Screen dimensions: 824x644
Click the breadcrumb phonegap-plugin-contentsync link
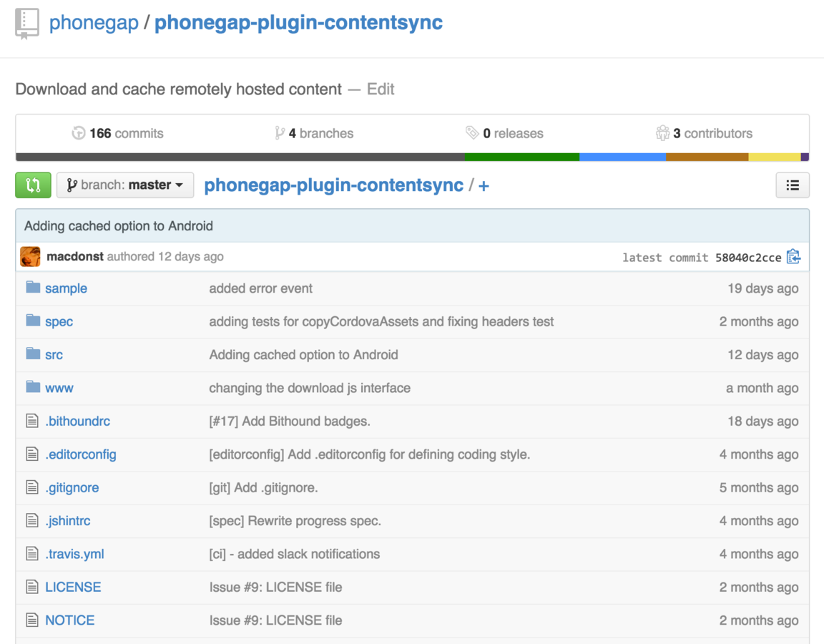334,185
